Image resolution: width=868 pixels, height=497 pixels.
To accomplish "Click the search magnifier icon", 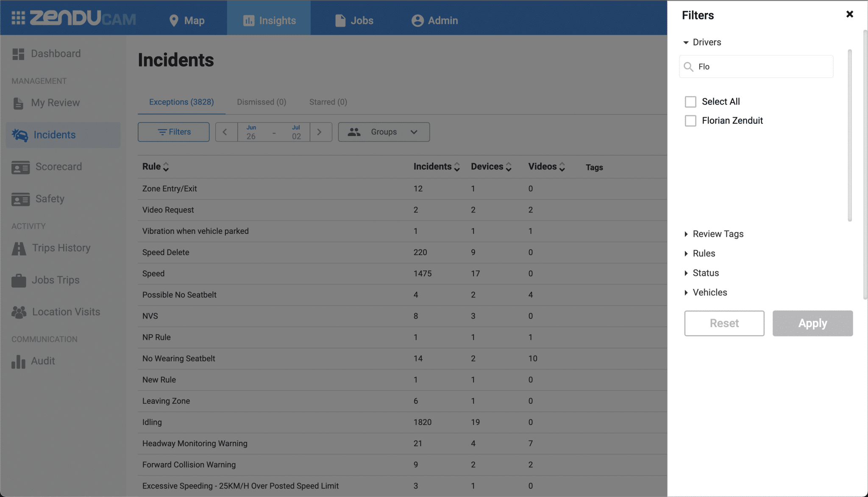I will pos(689,67).
